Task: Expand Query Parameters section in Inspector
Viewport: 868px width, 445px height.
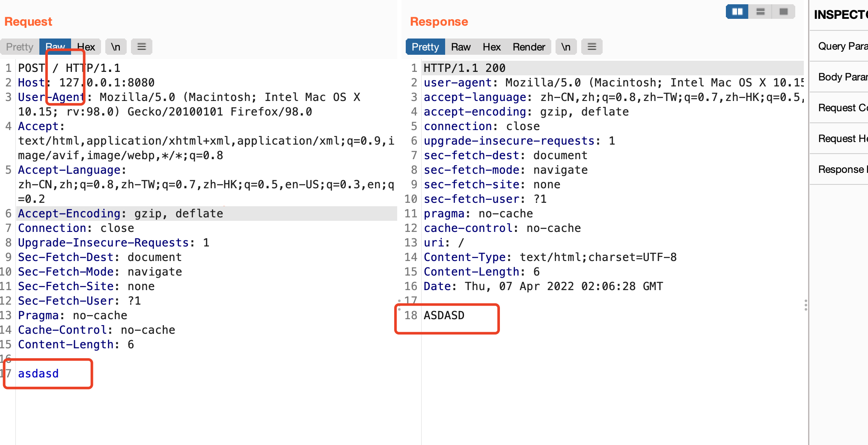Action: pos(839,46)
